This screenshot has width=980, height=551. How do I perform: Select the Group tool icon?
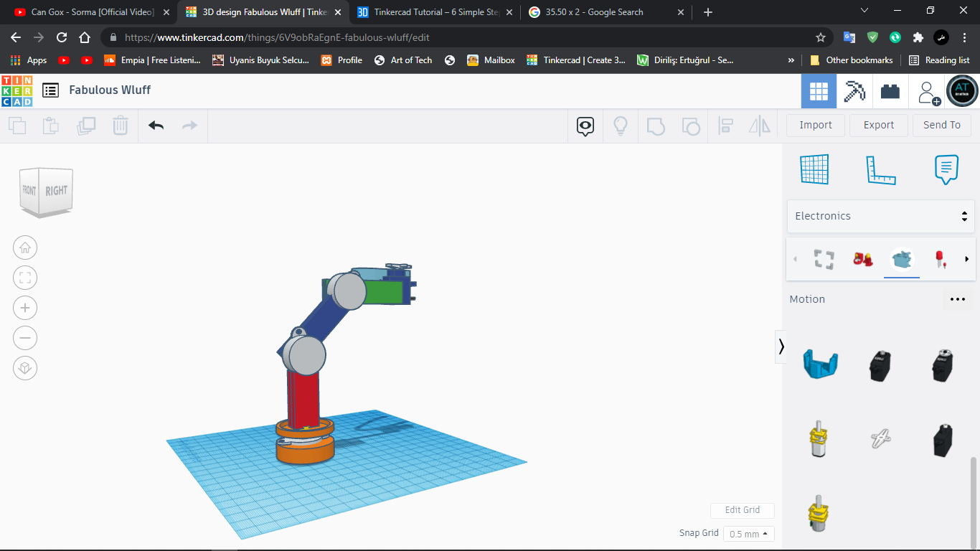(x=655, y=125)
